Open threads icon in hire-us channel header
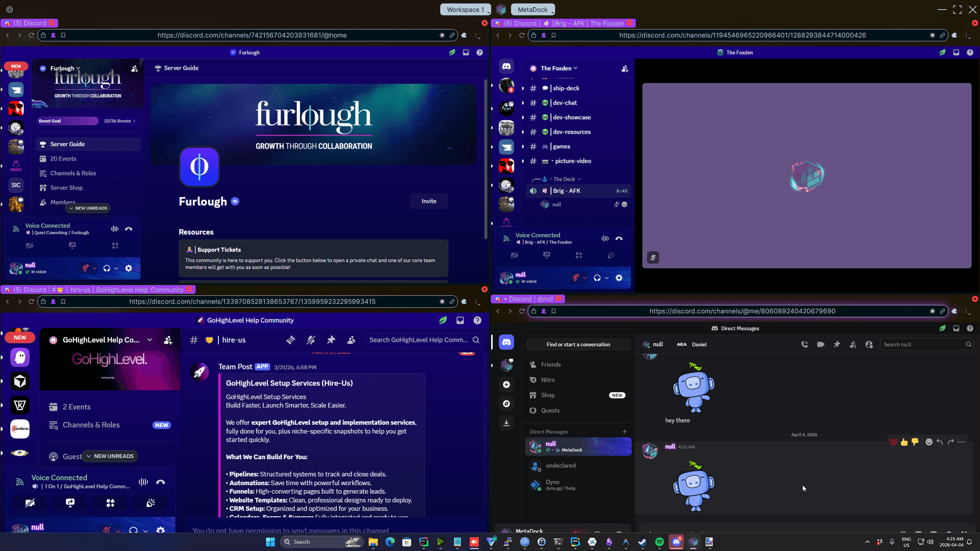 (x=290, y=340)
